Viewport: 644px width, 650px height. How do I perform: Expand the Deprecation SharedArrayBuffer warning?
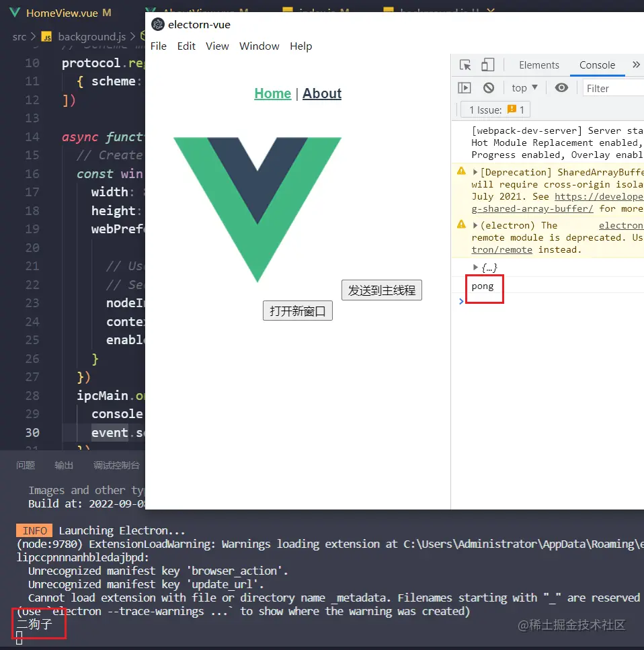(x=475, y=172)
